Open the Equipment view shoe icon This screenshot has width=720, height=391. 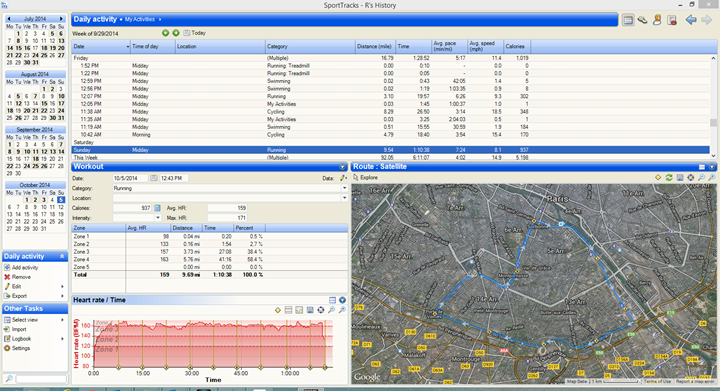pos(642,20)
